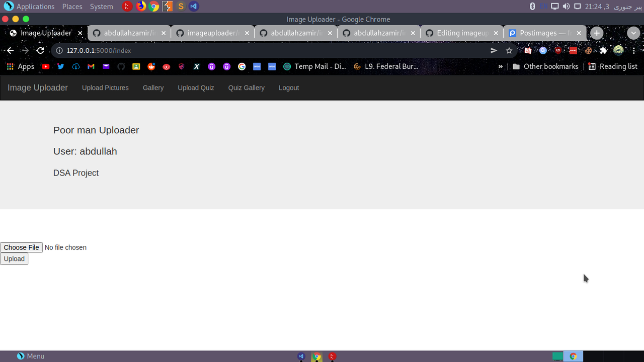Open the cookie extension icon
644x362 pixels.
pyautogui.click(x=588, y=50)
